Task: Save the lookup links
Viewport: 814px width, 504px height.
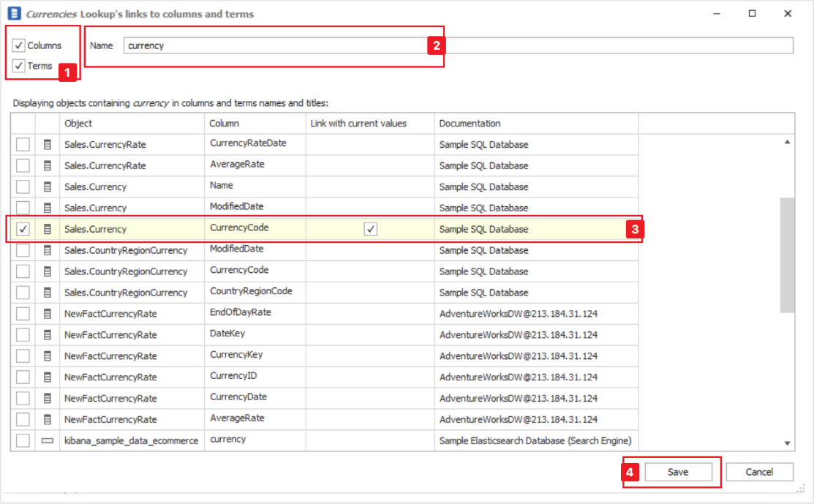Action: tap(678, 473)
